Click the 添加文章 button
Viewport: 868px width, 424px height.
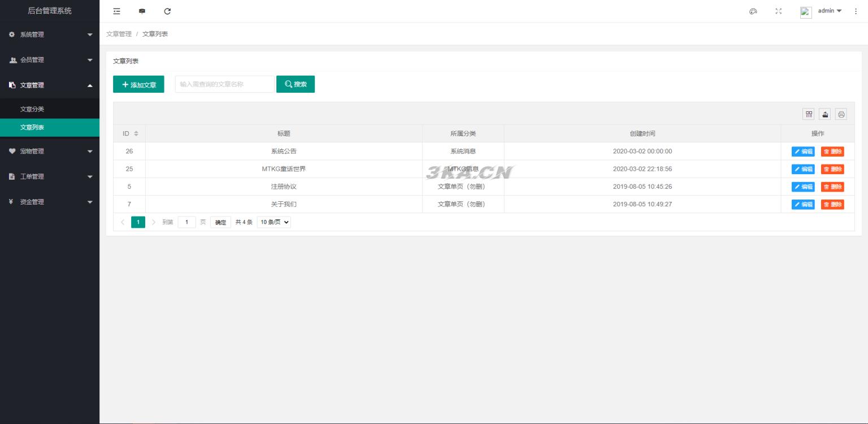coord(138,84)
